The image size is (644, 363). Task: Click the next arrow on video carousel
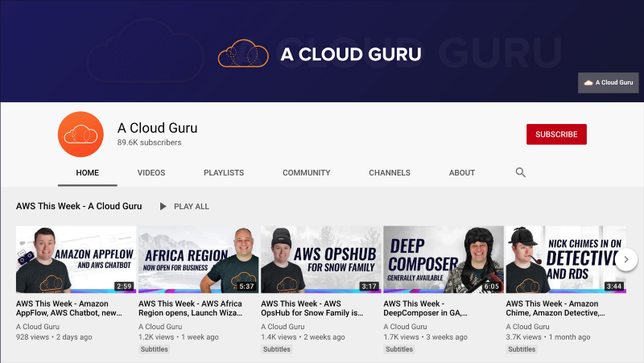click(626, 259)
